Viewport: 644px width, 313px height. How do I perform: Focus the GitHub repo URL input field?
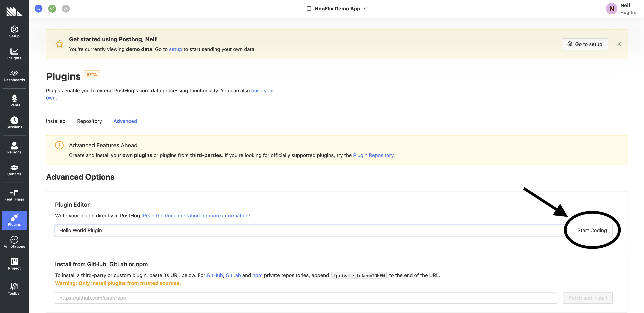click(x=306, y=298)
